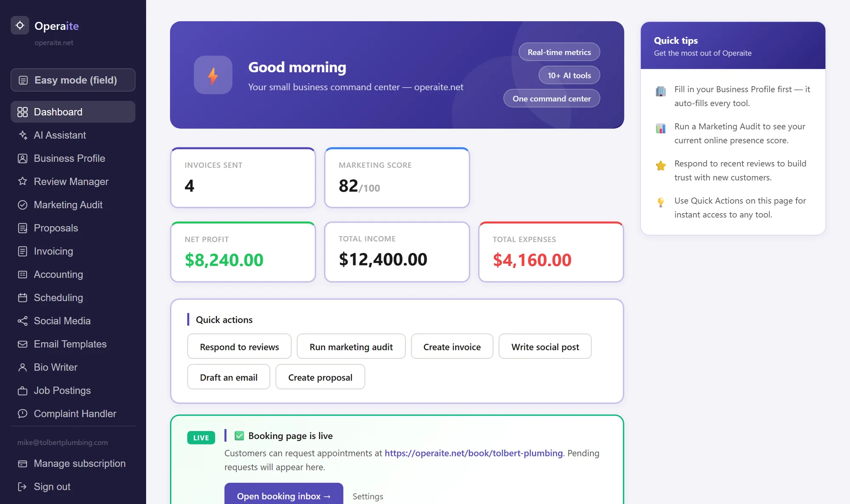Screen dimensions: 850x504
Task: Click the Social Media share icon
Action: tap(23, 321)
